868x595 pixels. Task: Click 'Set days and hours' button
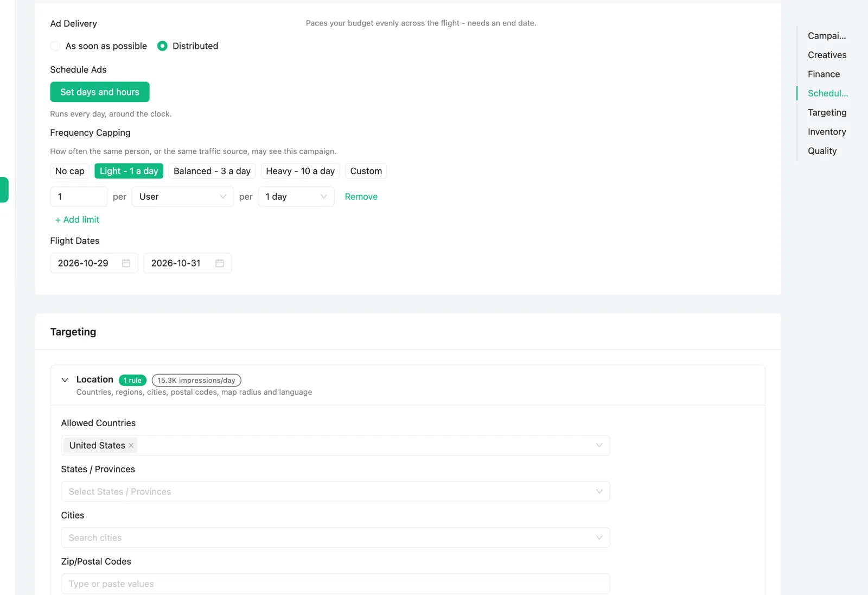click(100, 92)
